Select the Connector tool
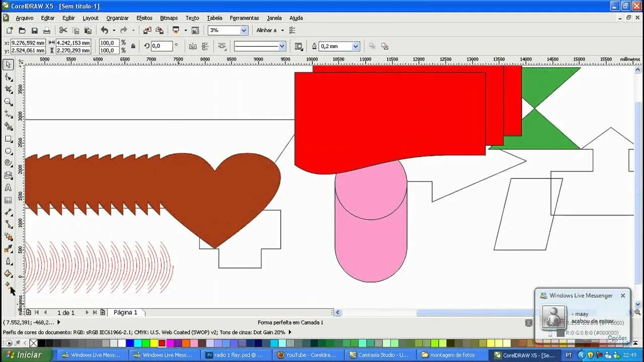The width and height of the screenshot is (644, 362). tap(8, 225)
